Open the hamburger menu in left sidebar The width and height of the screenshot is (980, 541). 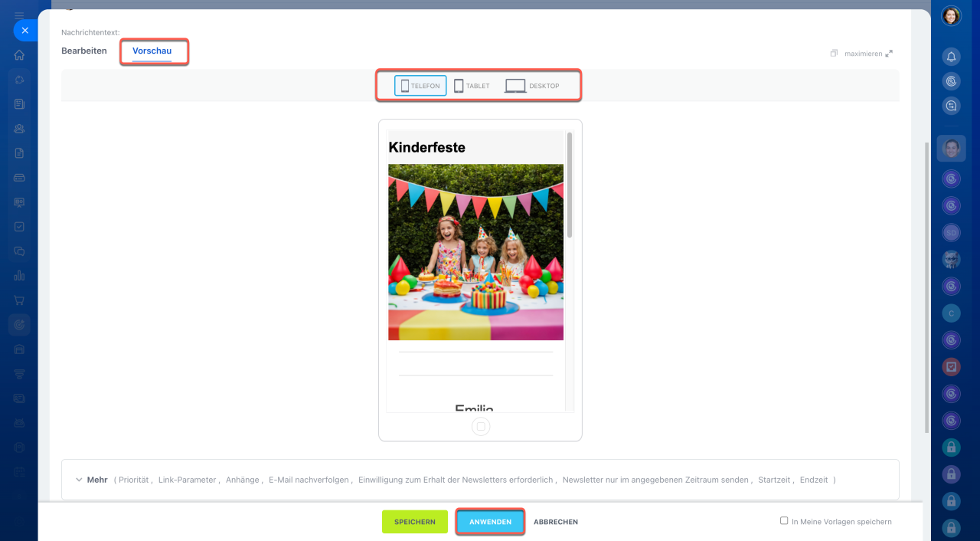[x=19, y=15]
